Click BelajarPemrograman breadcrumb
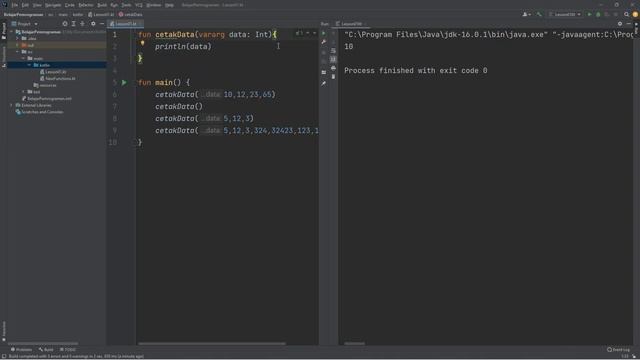Viewport: 640px width, 360px height. point(23,14)
